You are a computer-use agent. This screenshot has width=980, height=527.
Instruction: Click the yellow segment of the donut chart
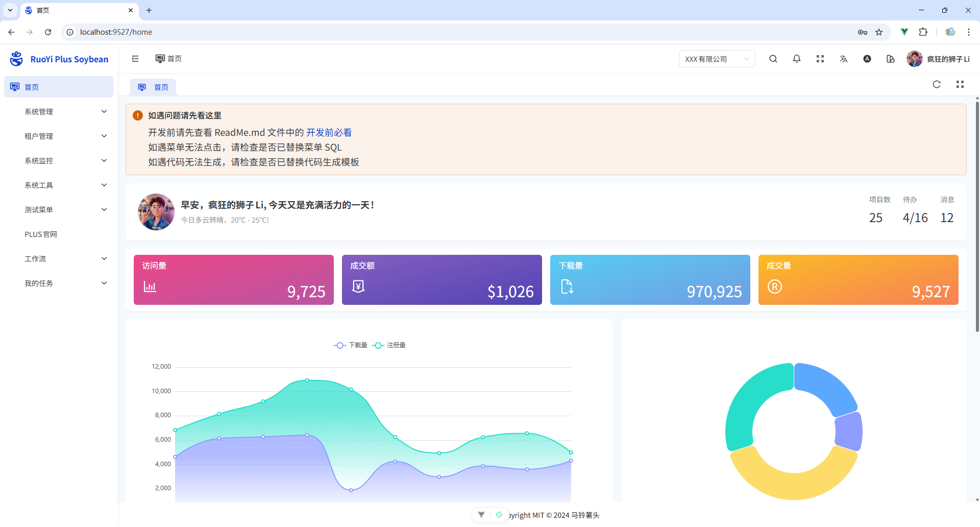pos(794,485)
